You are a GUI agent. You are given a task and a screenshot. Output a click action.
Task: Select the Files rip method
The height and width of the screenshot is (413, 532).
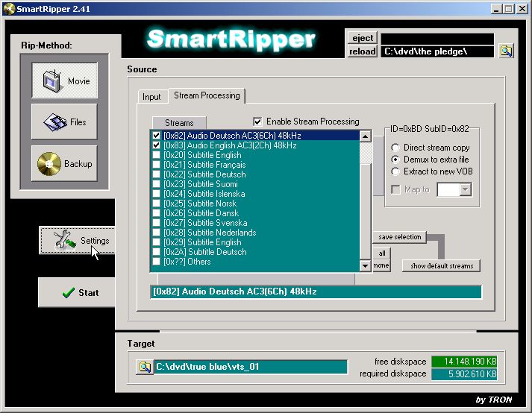tap(64, 122)
